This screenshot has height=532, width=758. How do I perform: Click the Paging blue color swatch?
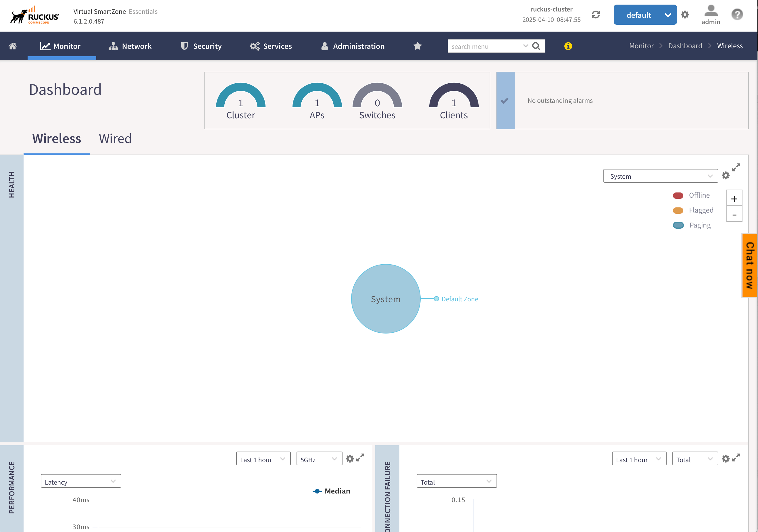tap(678, 225)
